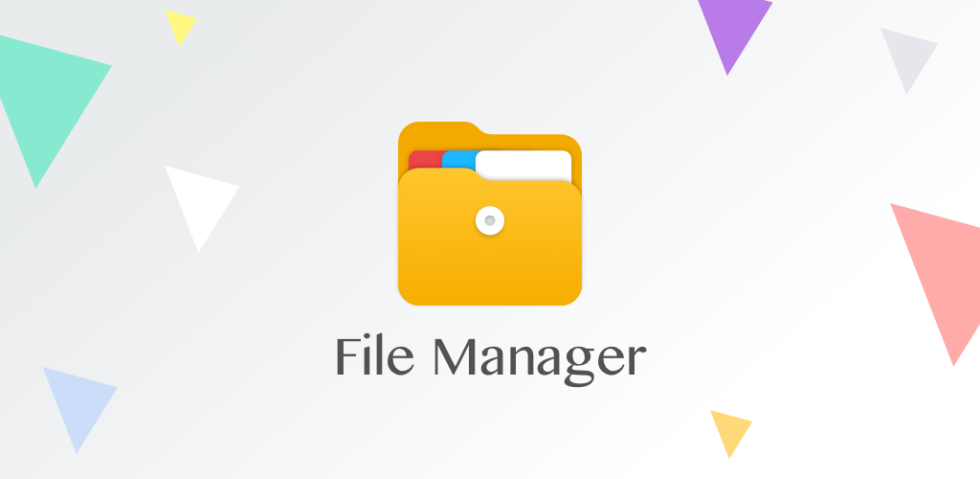Viewport: 980px width, 479px height.
Task: Click the purple triangle at the top
Action: pyautogui.click(x=734, y=28)
